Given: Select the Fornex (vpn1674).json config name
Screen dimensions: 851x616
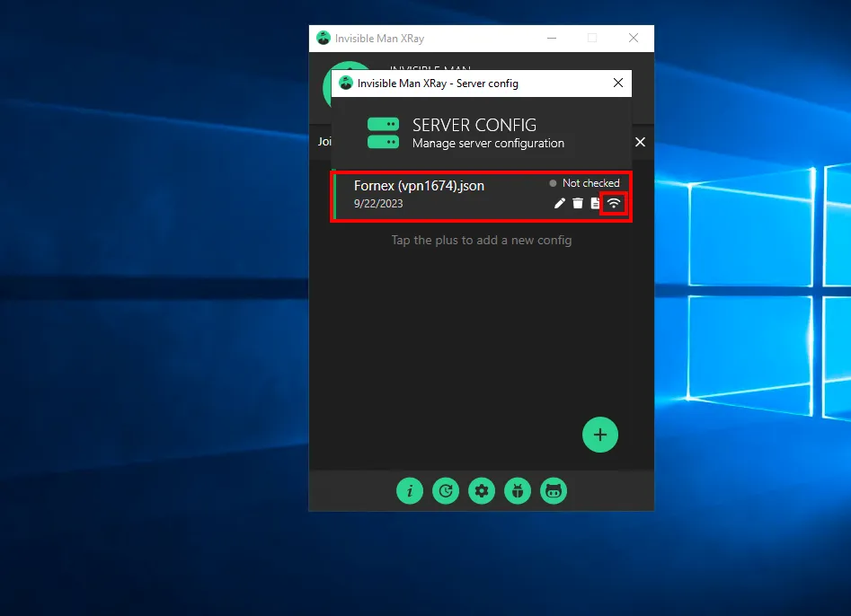Looking at the screenshot, I should pyautogui.click(x=419, y=186).
